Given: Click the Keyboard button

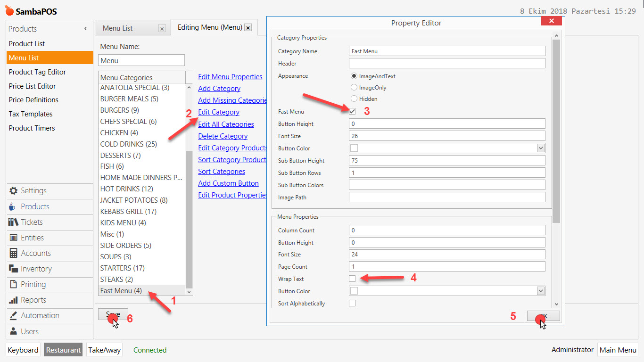Looking at the screenshot, I should 23,350.
